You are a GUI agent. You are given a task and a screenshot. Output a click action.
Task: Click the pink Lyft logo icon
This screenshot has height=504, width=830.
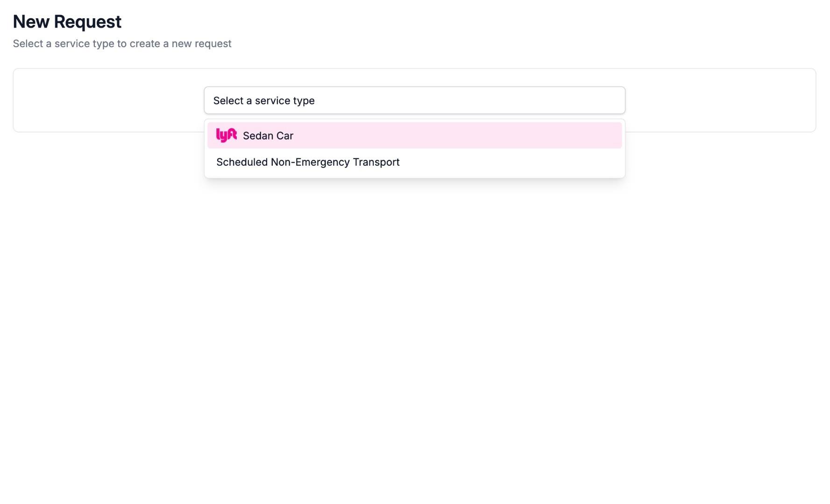point(226,135)
